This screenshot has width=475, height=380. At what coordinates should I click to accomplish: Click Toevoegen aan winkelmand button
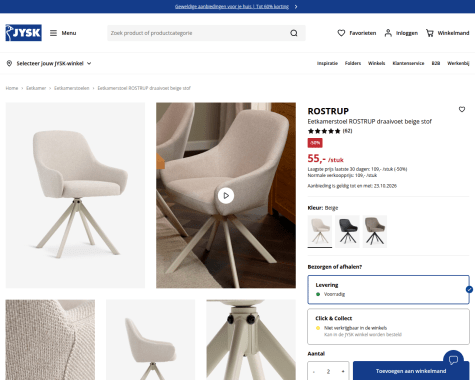click(411, 371)
